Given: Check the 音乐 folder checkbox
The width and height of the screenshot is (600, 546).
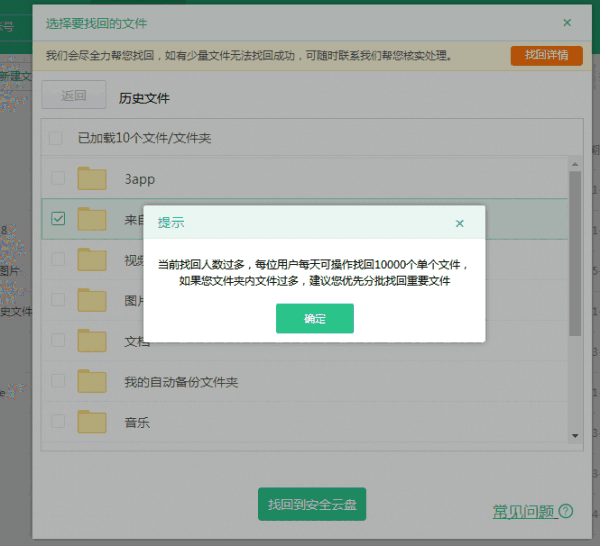Looking at the screenshot, I should 58,421.
